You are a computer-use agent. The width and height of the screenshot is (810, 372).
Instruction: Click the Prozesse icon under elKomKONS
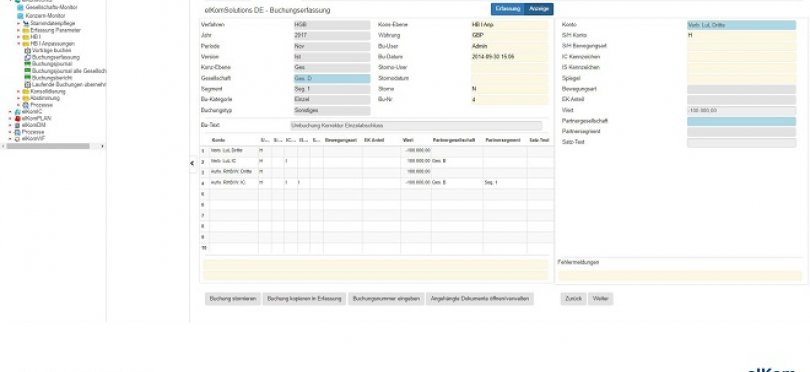click(x=26, y=105)
